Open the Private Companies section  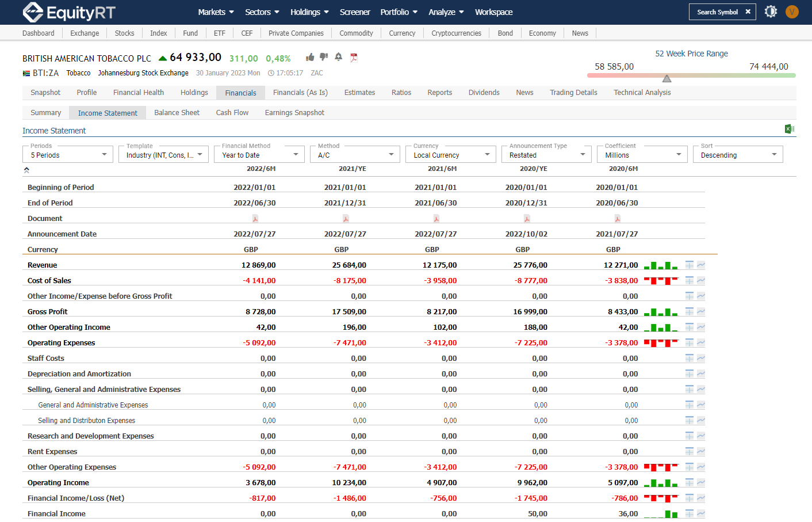(296, 33)
